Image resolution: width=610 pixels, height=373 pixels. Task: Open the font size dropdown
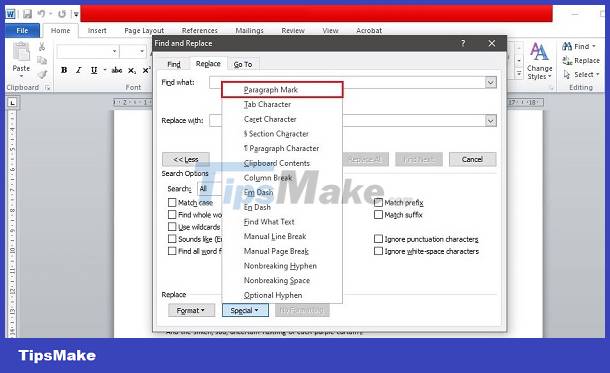142,51
